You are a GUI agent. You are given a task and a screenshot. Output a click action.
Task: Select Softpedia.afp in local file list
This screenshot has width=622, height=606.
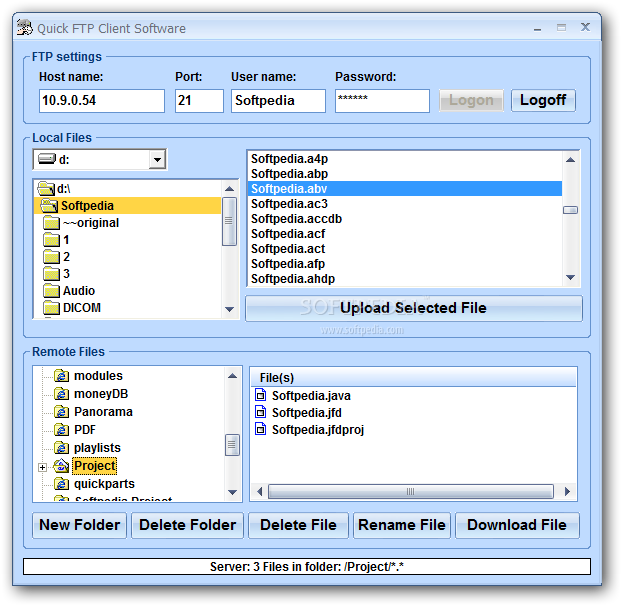[405, 264]
